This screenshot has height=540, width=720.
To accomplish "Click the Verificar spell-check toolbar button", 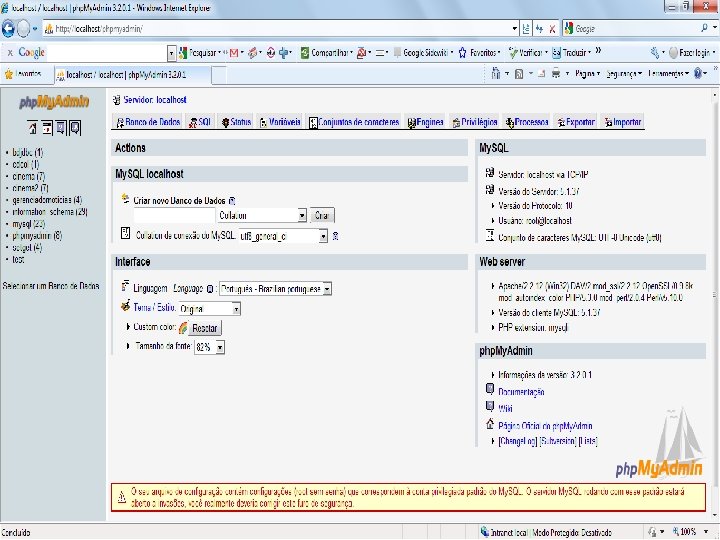I will click(x=526, y=53).
